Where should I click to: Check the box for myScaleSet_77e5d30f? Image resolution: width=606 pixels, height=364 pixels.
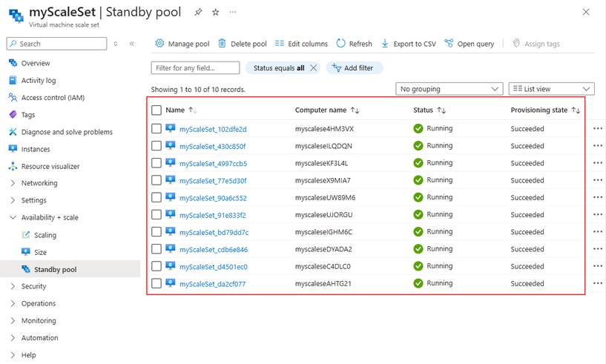[157, 180]
